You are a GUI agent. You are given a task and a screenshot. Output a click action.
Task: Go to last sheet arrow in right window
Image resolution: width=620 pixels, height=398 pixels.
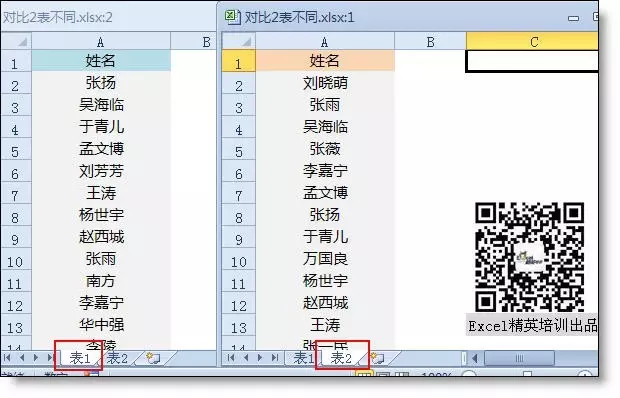coord(275,358)
